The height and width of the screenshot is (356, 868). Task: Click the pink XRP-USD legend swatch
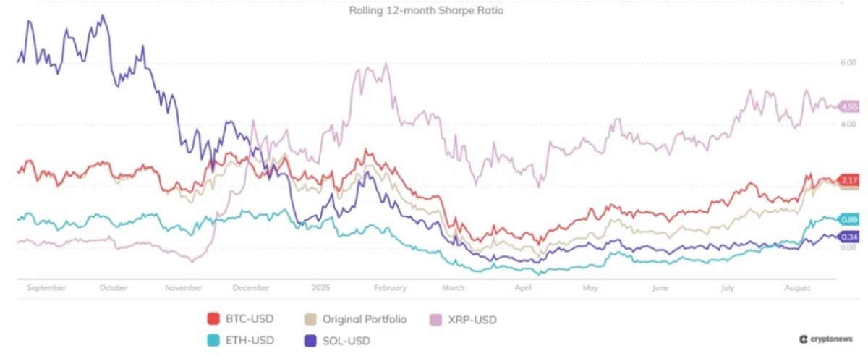436,319
